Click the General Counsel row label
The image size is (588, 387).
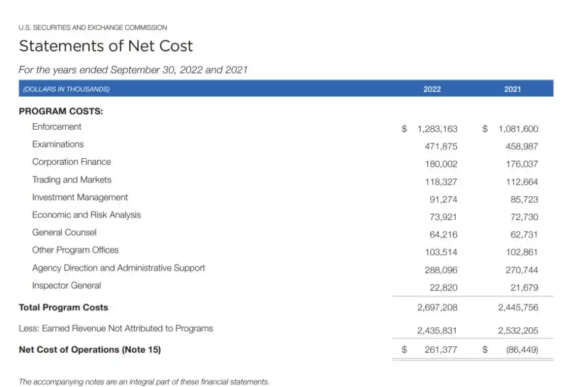click(64, 232)
